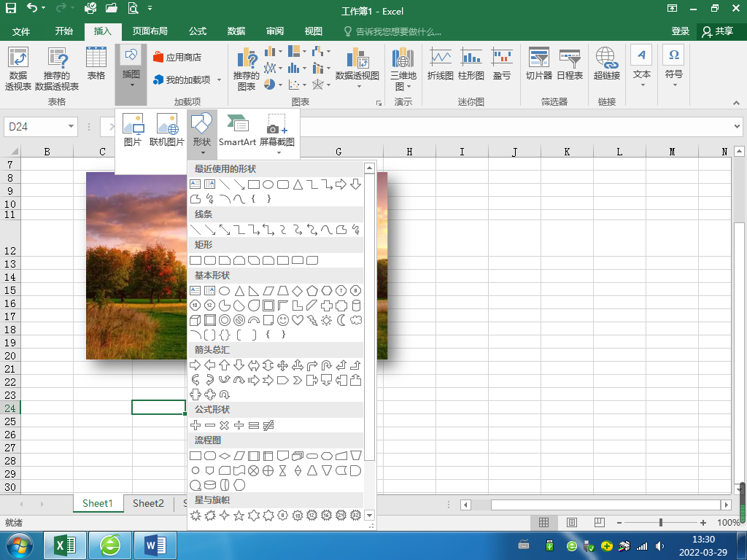747x560 pixels.
Task: Insert the lightning bolt shape
Action: [312, 320]
